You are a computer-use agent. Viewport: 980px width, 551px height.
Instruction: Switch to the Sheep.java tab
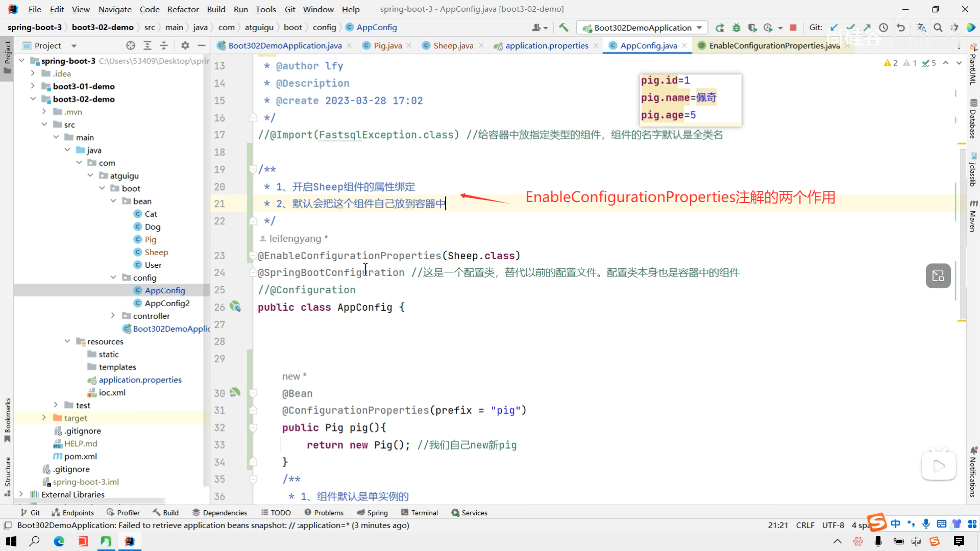453,45
